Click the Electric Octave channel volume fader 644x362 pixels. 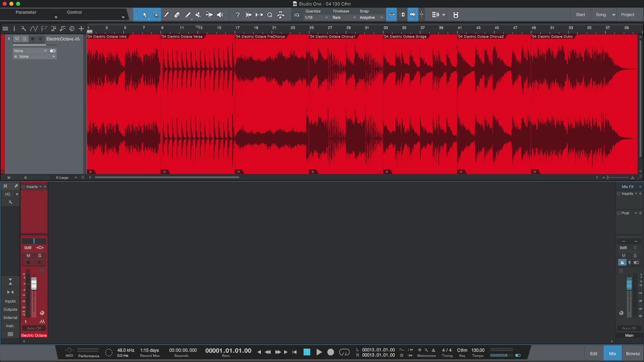click(34, 284)
